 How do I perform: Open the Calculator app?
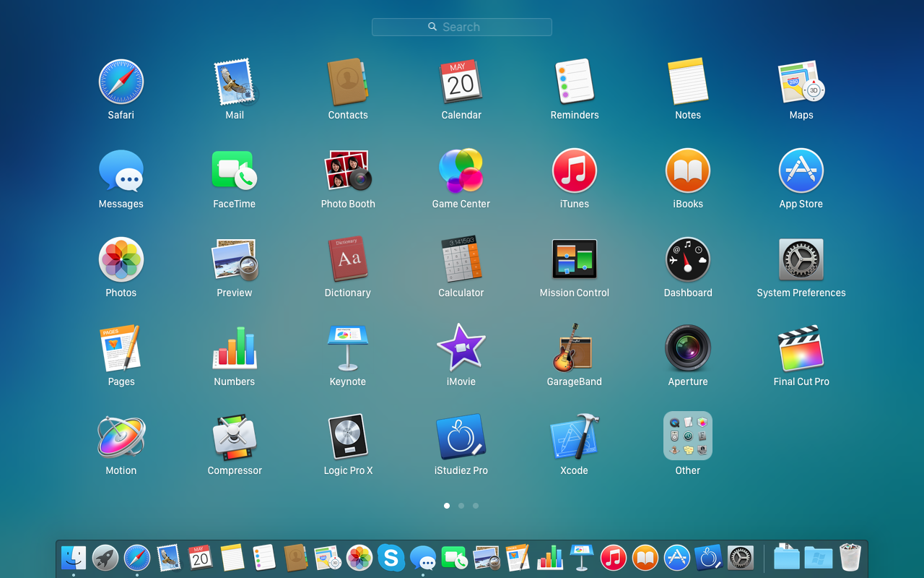(x=461, y=259)
